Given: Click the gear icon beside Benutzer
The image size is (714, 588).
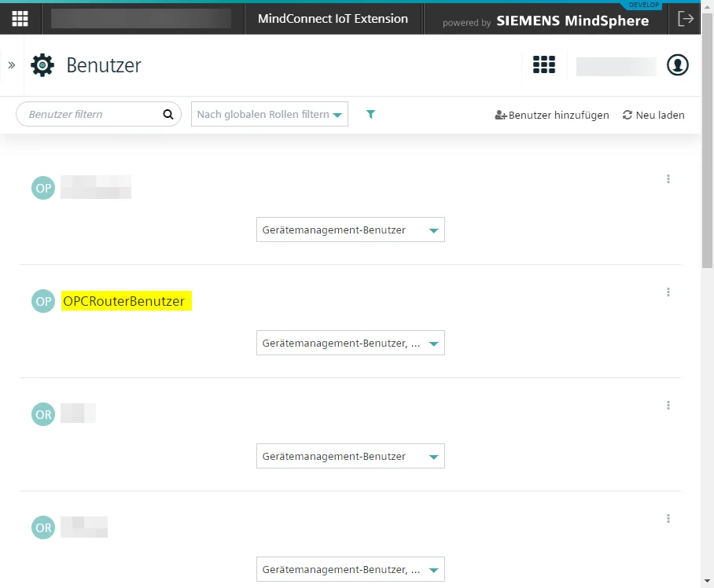Looking at the screenshot, I should [x=42, y=65].
